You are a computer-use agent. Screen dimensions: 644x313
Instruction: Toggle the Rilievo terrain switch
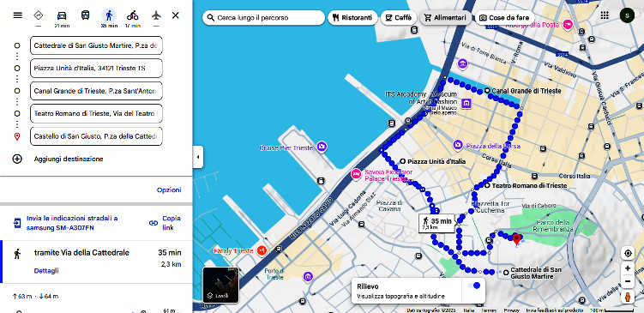(474, 286)
